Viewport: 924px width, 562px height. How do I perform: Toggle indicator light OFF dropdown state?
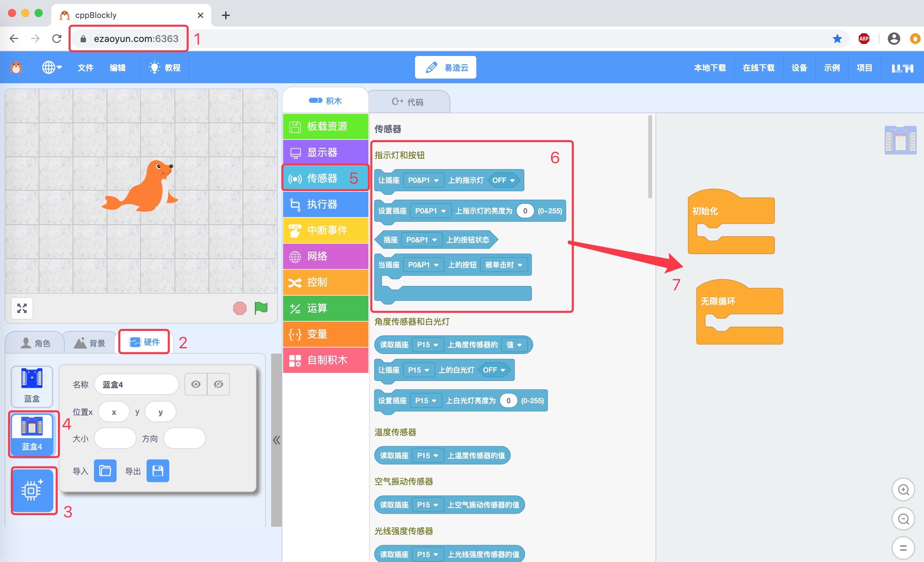(503, 180)
